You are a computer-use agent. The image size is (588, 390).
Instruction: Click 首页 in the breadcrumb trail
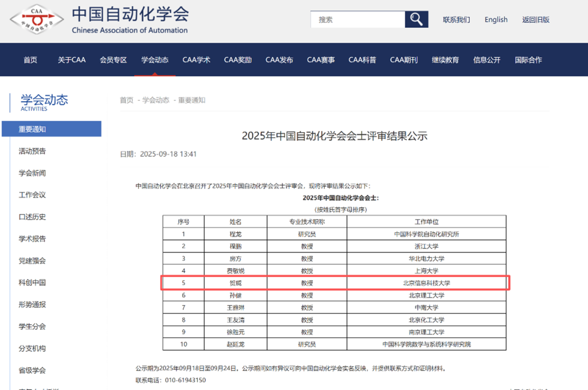click(x=126, y=100)
